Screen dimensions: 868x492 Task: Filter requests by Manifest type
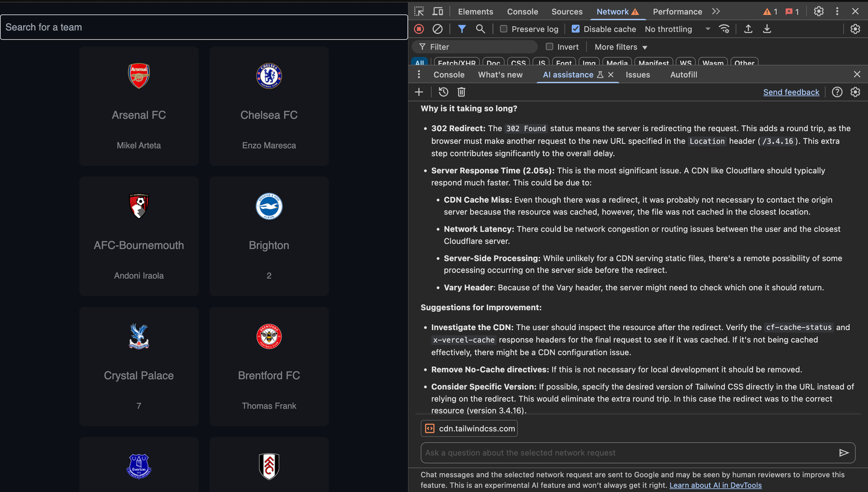click(654, 63)
